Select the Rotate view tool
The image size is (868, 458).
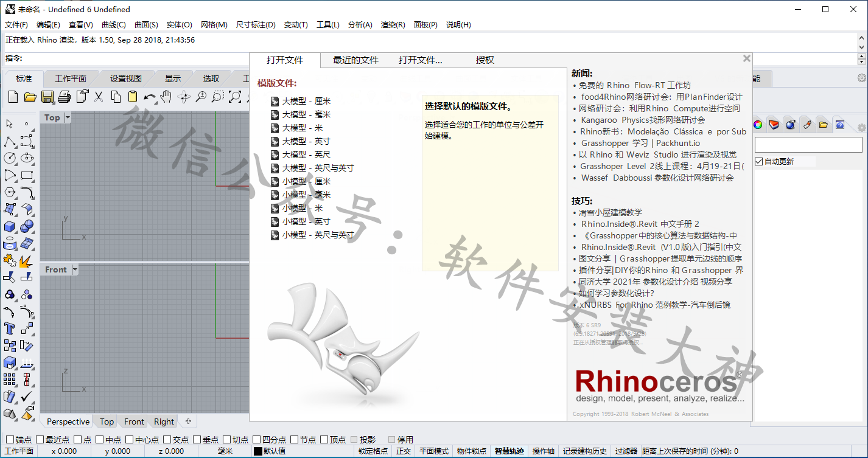tap(184, 97)
